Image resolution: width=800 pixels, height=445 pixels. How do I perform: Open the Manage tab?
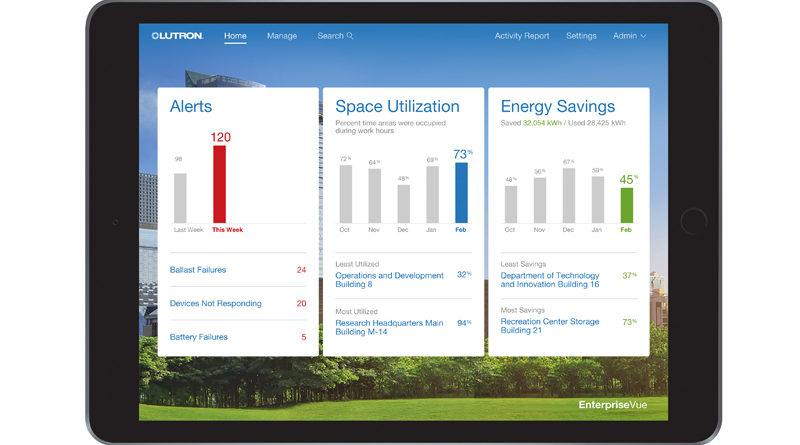pyautogui.click(x=282, y=36)
